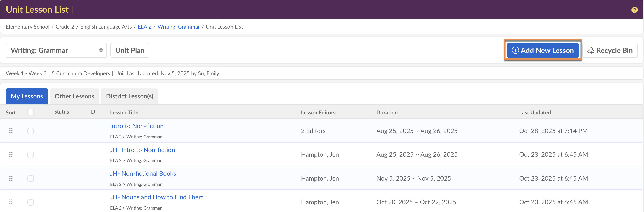Switch to Other Lessons tab
This screenshot has height=212, width=644.
pyautogui.click(x=74, y=96)
